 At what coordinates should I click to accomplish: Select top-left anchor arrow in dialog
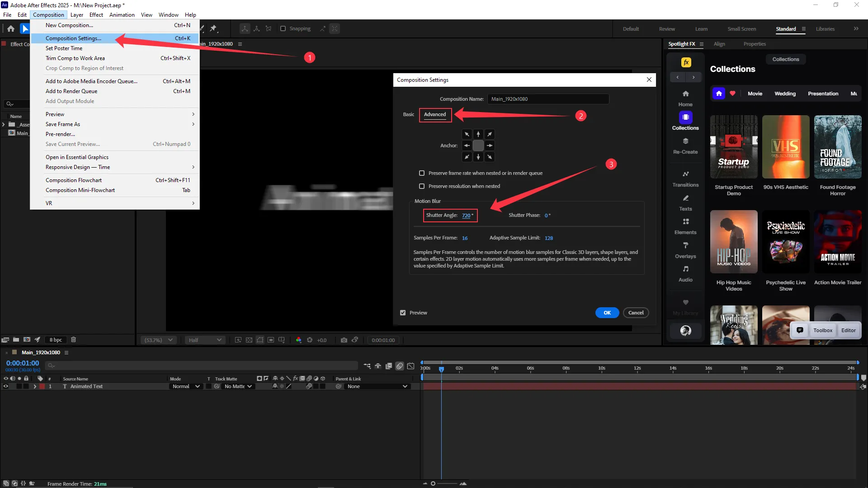pos(467,134)
